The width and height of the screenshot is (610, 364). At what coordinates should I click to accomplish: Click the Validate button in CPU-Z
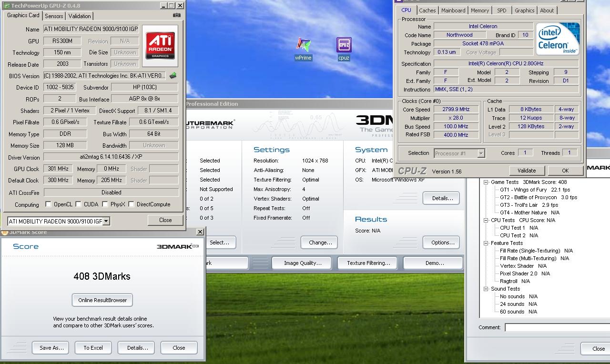(527, 171)
